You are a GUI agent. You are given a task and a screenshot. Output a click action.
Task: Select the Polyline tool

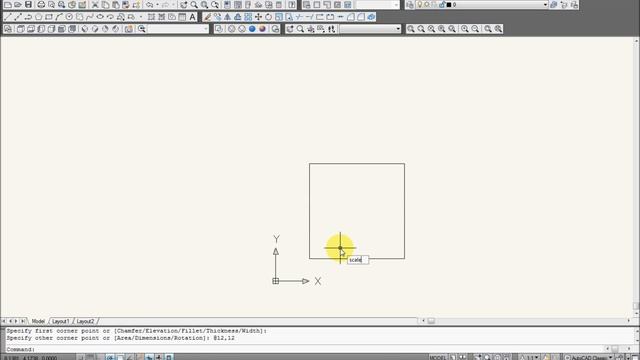pos(28,17)
